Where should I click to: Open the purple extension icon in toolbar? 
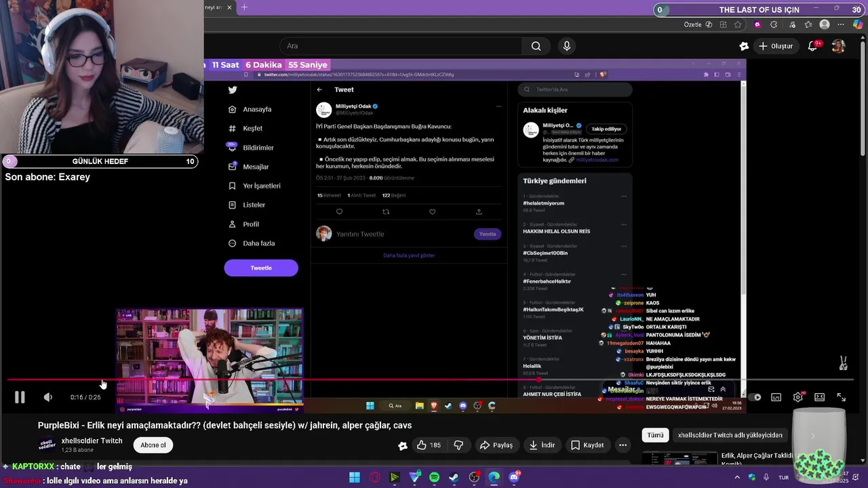point(757,24)
